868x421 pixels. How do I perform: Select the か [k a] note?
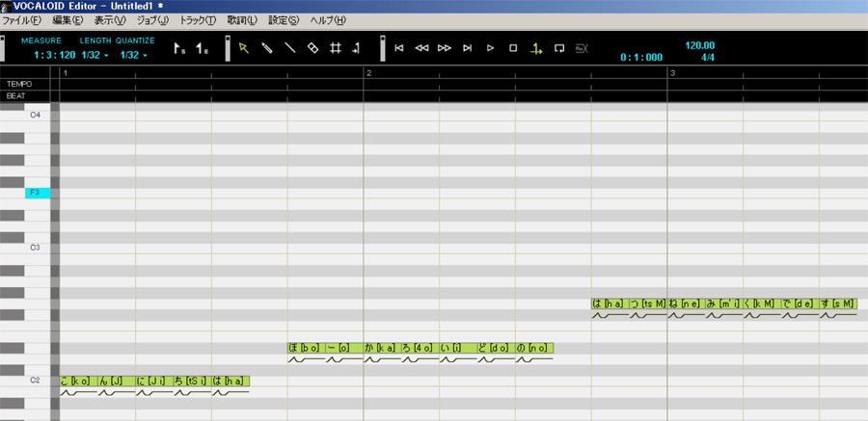tap(383, 348)
